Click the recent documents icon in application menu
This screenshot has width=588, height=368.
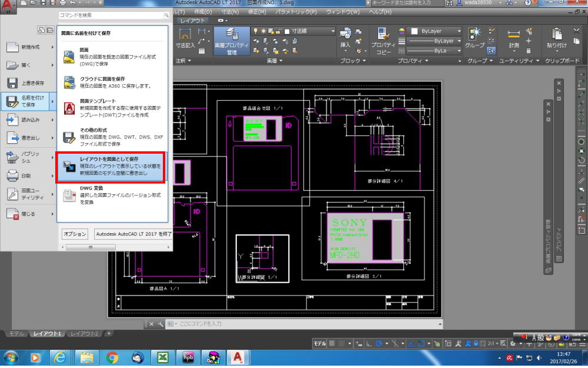tap(42, 30)
